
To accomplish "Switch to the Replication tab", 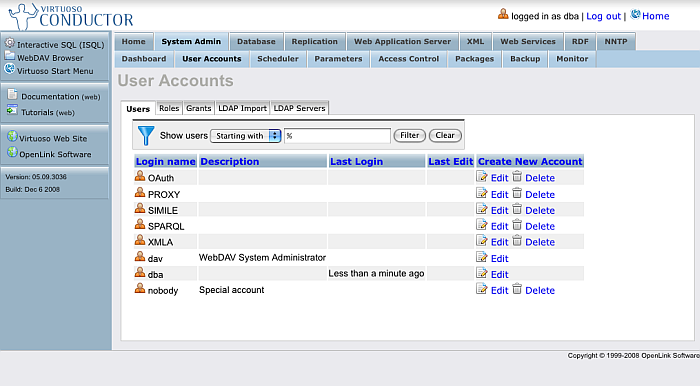I will point(315,42).
